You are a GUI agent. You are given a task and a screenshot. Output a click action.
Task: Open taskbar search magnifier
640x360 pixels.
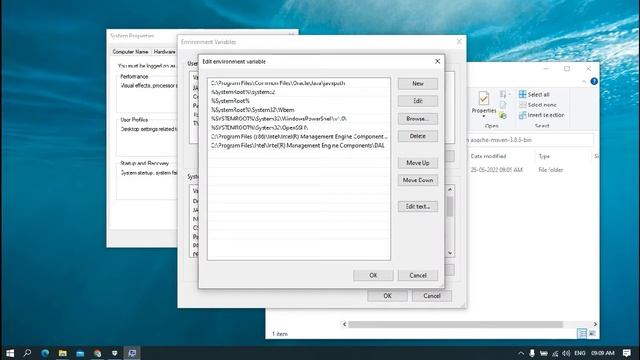tap(27, 353)
